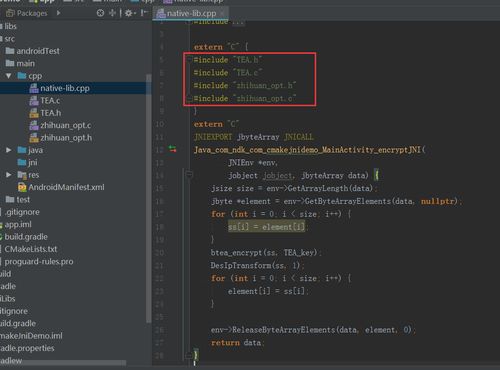Click the green-red gutter arrows icon
Viewport: 500px width, 370px height.
click(x=172, y=149)
